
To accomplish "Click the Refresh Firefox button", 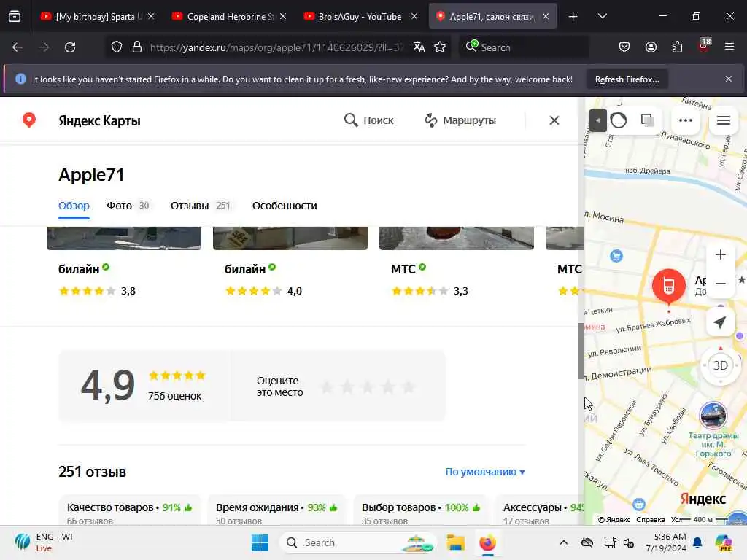I will point(627,79).
